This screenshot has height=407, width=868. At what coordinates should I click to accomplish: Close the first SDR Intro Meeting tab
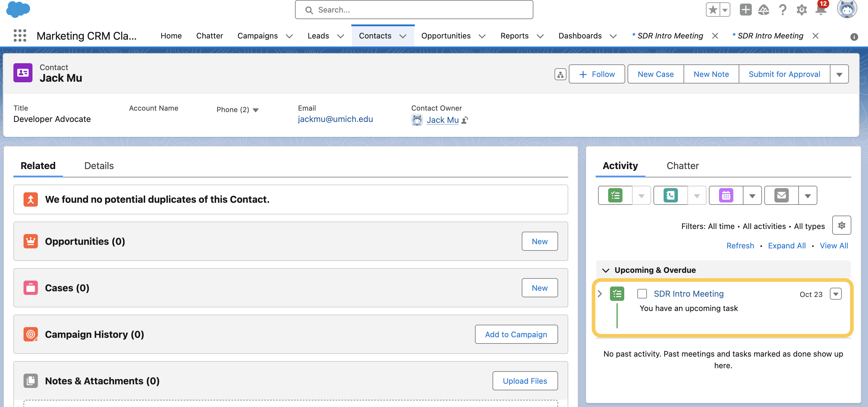[x=715, y=36]
